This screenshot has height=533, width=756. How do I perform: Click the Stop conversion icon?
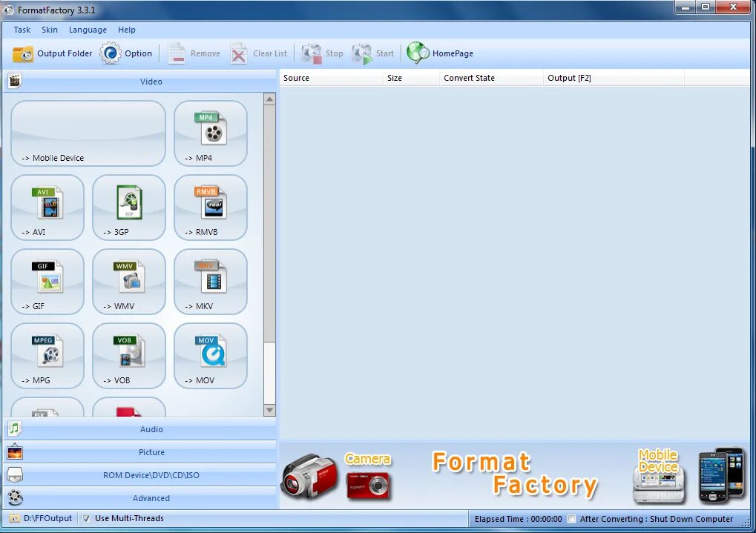(x=312, y=53)
